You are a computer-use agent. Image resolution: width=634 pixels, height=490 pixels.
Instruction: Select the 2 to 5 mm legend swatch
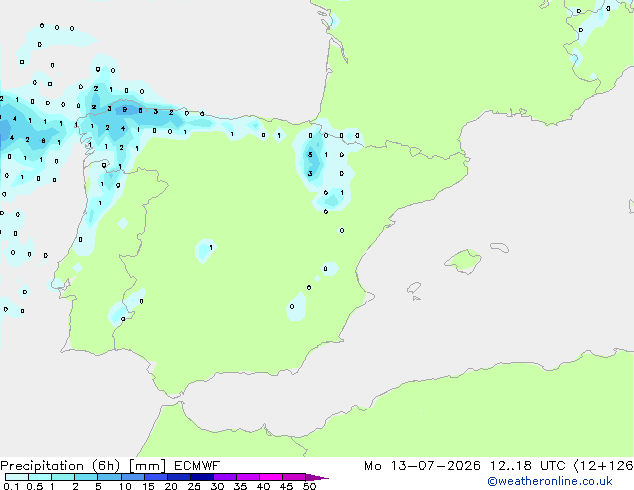tap(86, 477)
